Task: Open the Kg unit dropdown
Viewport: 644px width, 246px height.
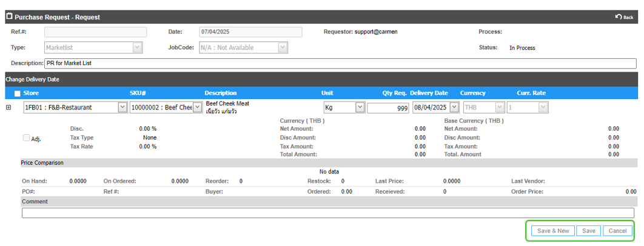Action: click(359, 108)
